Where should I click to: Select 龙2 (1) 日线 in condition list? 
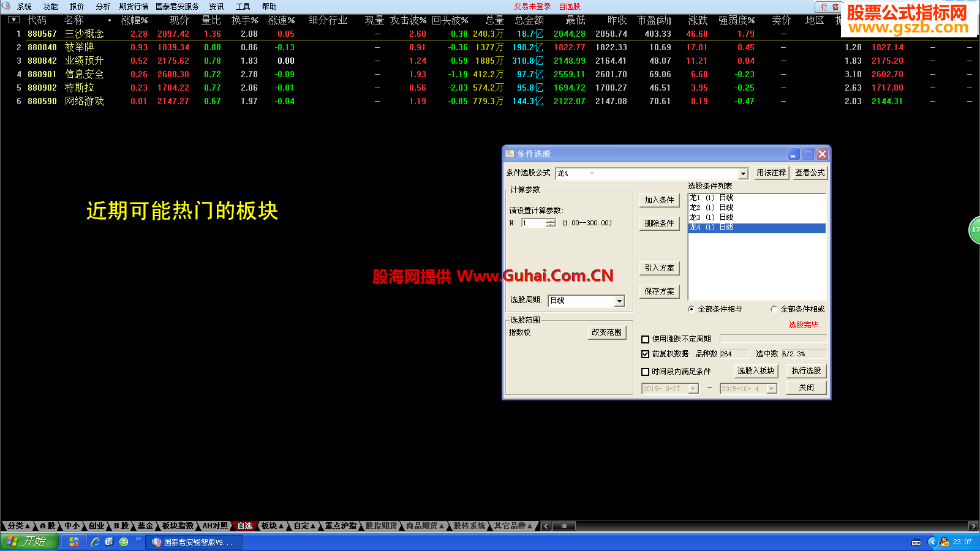[x=756, y=208]
